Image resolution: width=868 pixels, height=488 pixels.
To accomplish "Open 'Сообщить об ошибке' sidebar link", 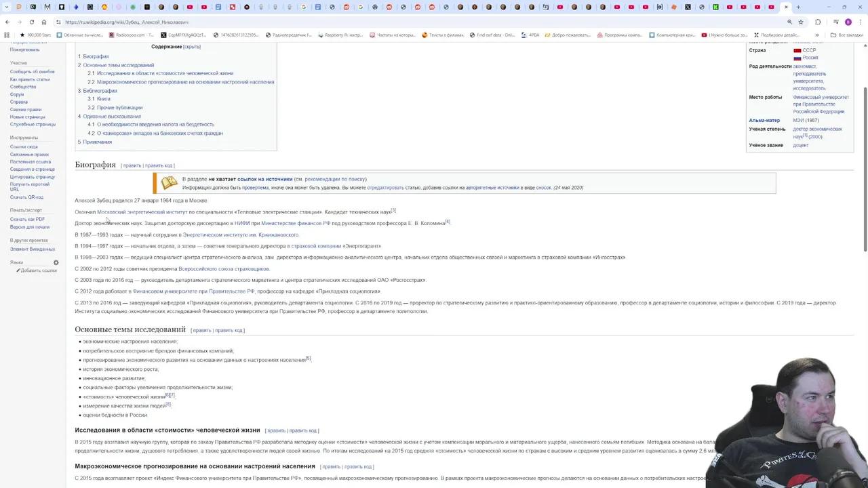I will click(32, 72).
